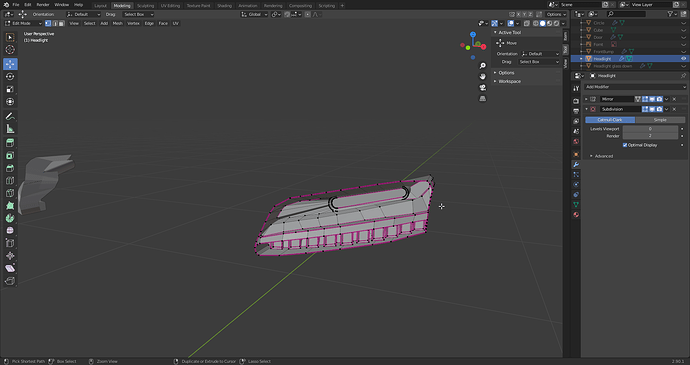Screen dimensions: 690x365
Task: Toggle Headlight visibility eye in outliner
Action: (x=683, y=59)
